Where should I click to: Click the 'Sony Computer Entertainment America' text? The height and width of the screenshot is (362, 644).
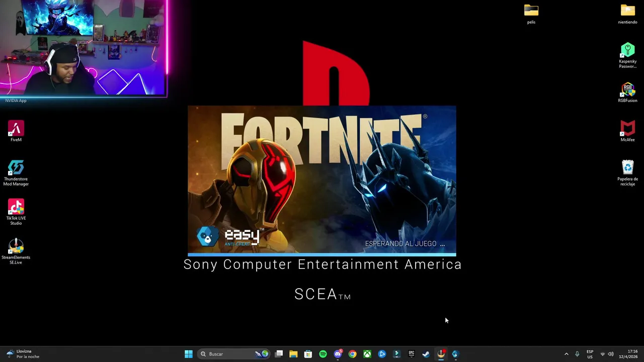pyautogui.click(x=323, y=264)
